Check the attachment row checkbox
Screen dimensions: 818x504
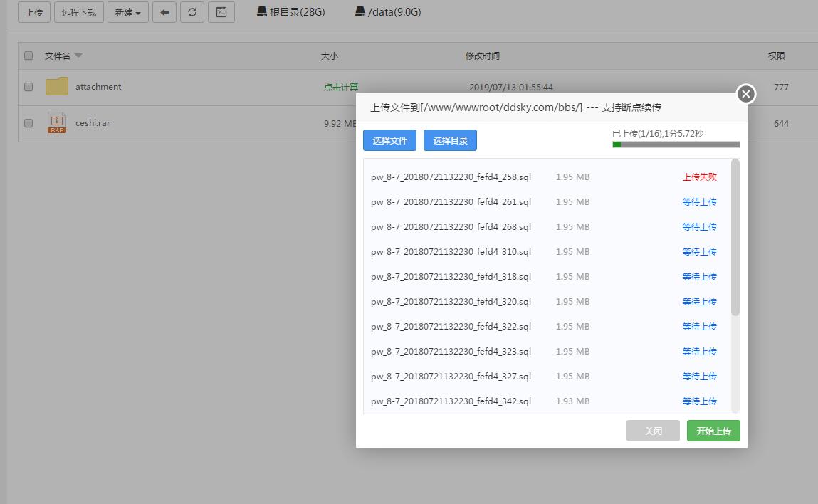coord(28,86)
